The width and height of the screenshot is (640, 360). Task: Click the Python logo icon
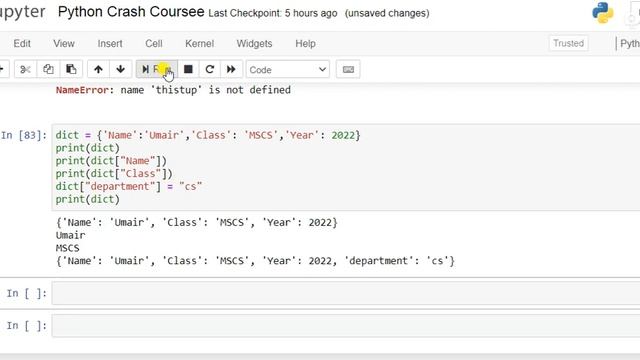coord(603,13)
